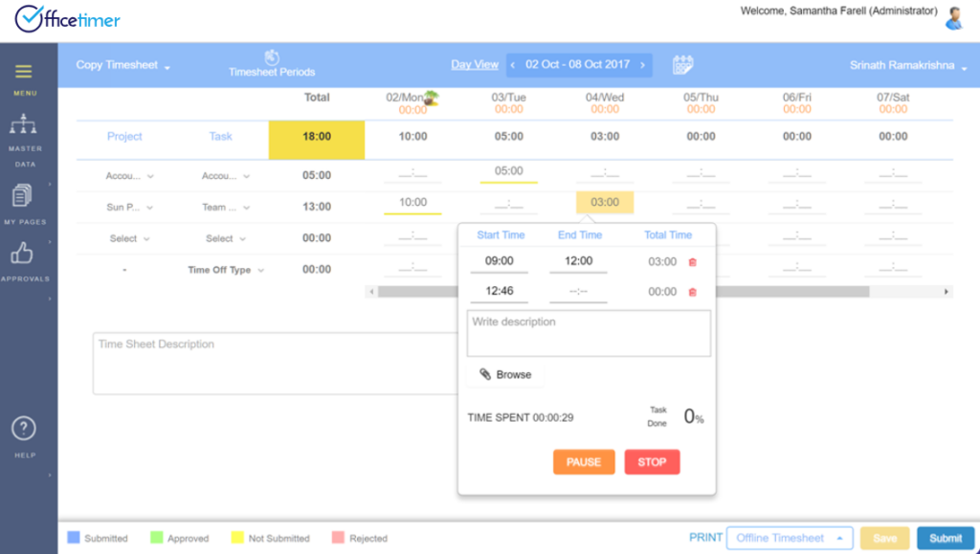980x554 pixels.
Task: Click the Submitted blue legend swatch
Action: (x=74, y=538)
